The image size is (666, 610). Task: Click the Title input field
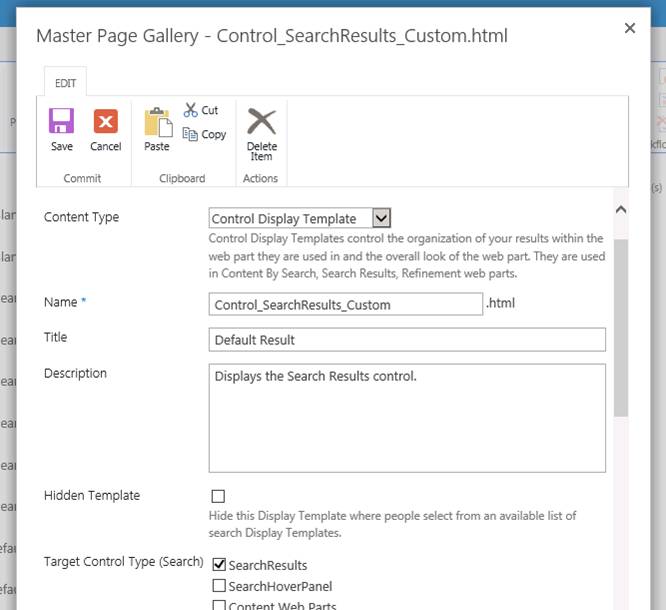point(407,340)
